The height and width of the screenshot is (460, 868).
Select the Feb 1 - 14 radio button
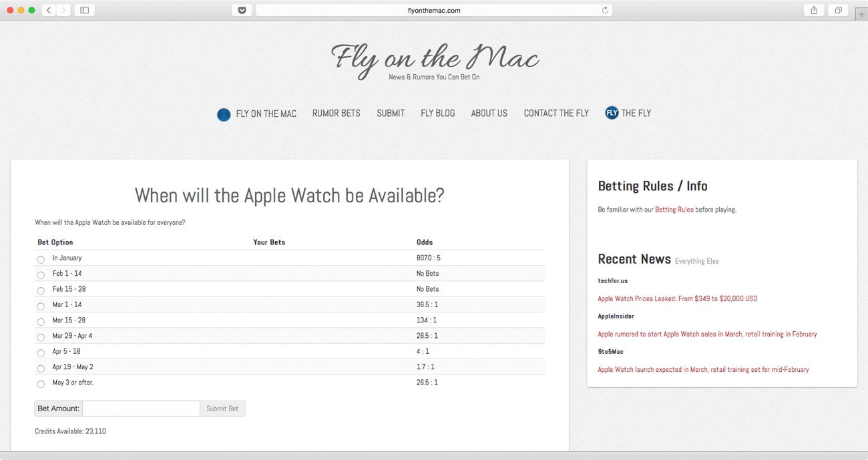coord(41,274)
